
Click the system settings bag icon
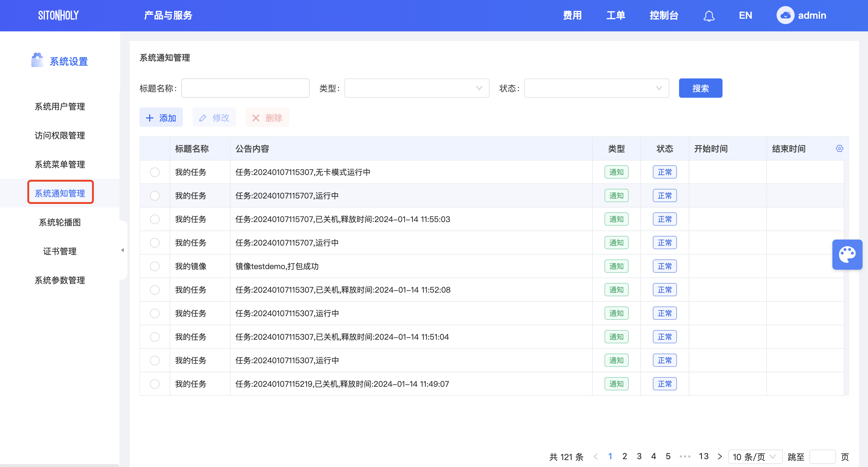pos(37,60)
